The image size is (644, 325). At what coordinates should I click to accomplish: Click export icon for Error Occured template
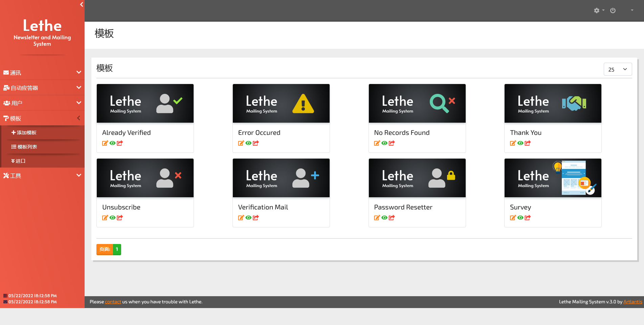click(x=256, y=143)
